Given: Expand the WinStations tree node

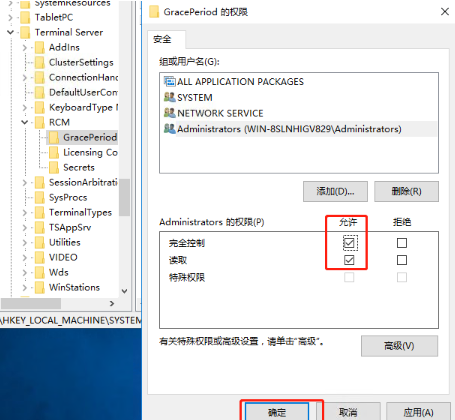Looking at the screenshot, I should [25, 287].
